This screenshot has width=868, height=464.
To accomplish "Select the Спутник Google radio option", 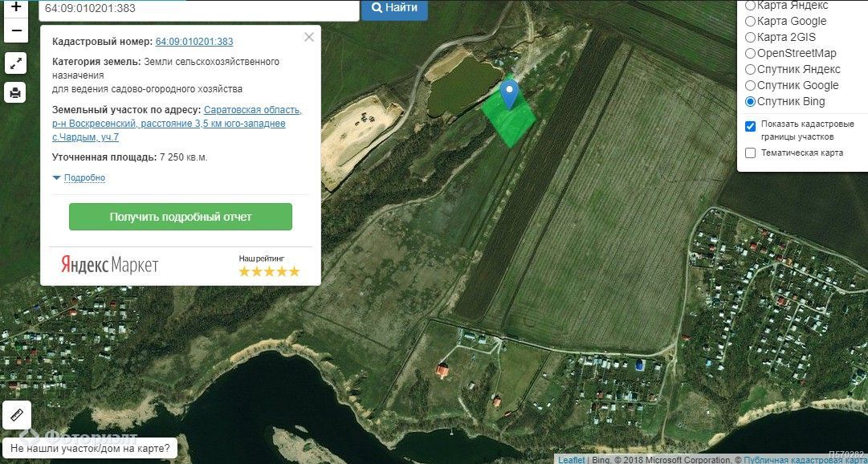I will [x=751, y=85].
